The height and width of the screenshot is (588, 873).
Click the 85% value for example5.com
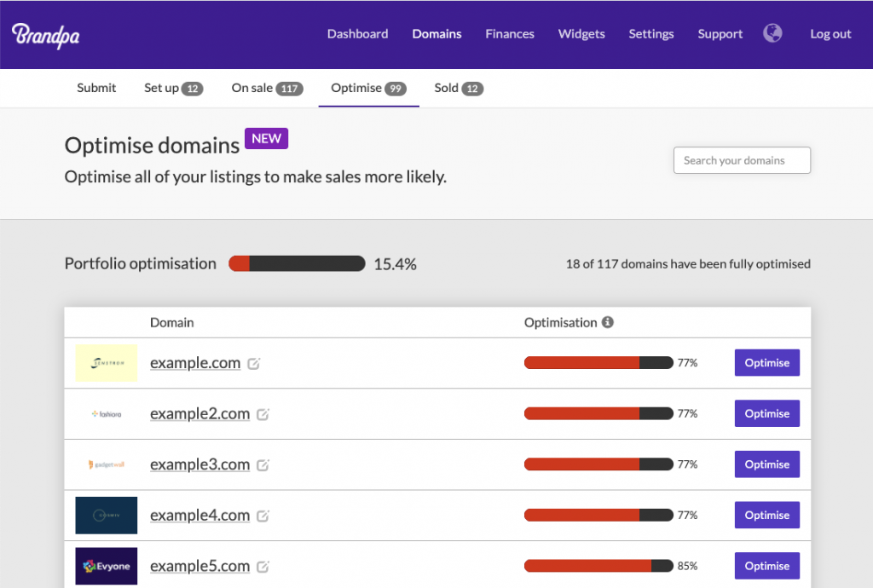(x=687, y=566)
